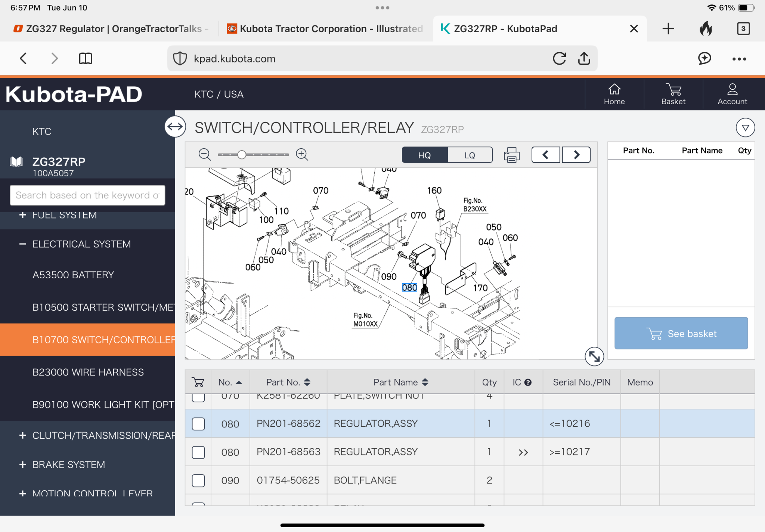This screenshot has height=532, width=765.
Task: Close the ZG327RP - KubotaPad tab
Action: tap(634, 29)
